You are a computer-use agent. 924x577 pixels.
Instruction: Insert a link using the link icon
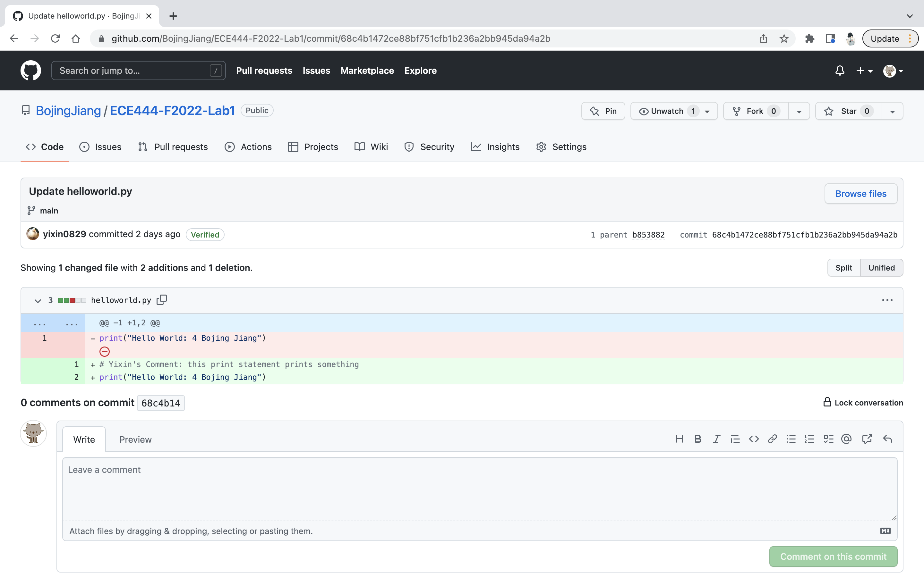[772, 439]
